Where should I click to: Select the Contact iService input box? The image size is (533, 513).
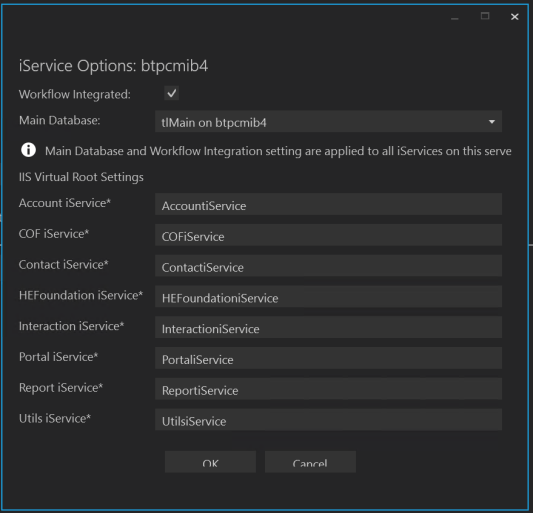tap(328, 266)
